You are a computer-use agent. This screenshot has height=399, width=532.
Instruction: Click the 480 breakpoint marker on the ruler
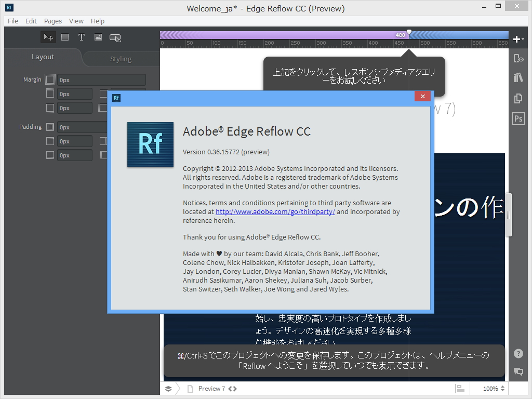tap(409, 32)
